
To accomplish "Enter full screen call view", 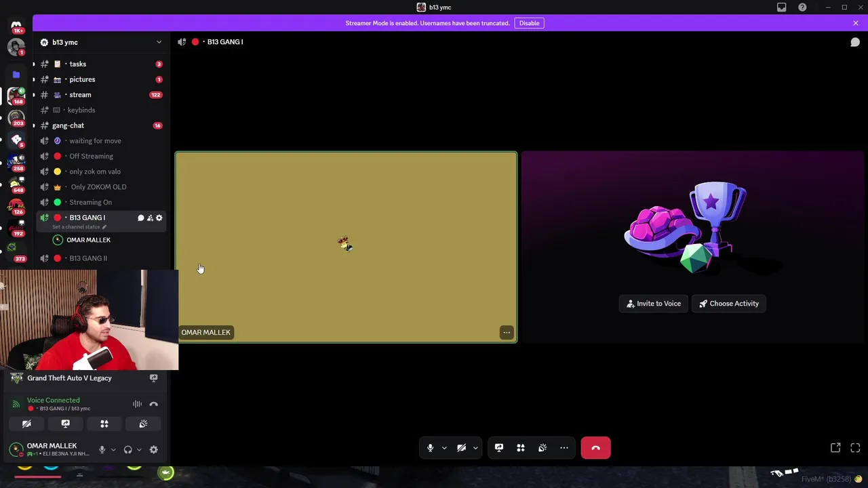I will click(855, 448).
